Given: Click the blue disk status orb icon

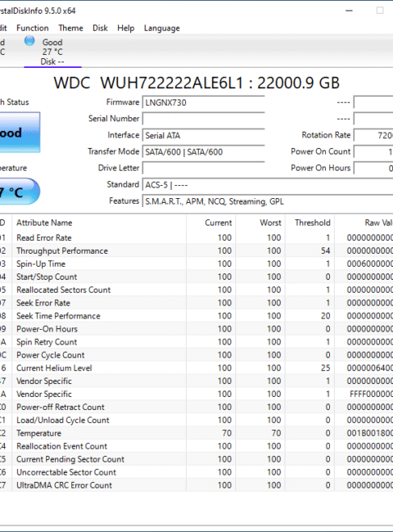Looking at the screenshot, I should pyautogui.click(x=29, y=41).
